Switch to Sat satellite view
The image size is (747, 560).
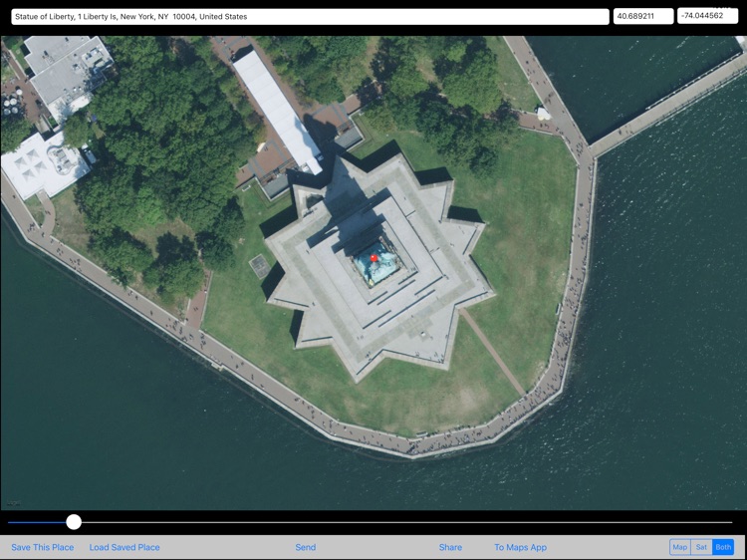(x=701, y=547)
